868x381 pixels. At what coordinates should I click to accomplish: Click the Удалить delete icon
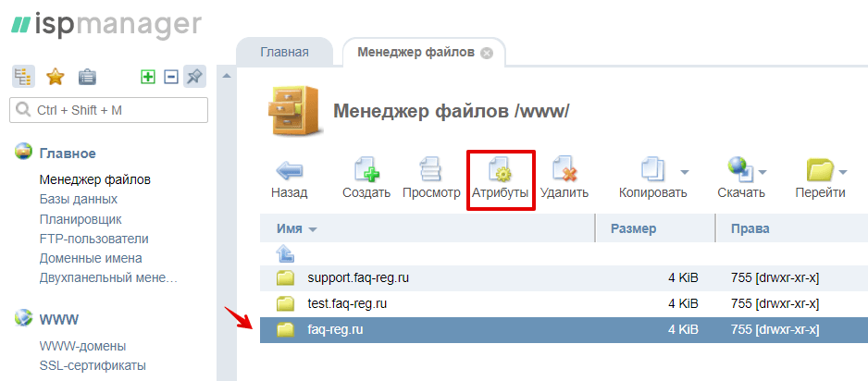coord(564,170)
